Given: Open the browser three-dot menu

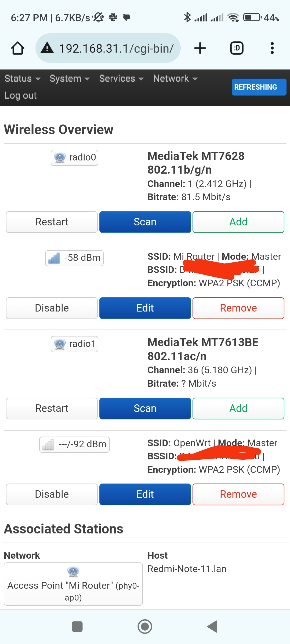Looking at the screenshot, I should point(272,48).
